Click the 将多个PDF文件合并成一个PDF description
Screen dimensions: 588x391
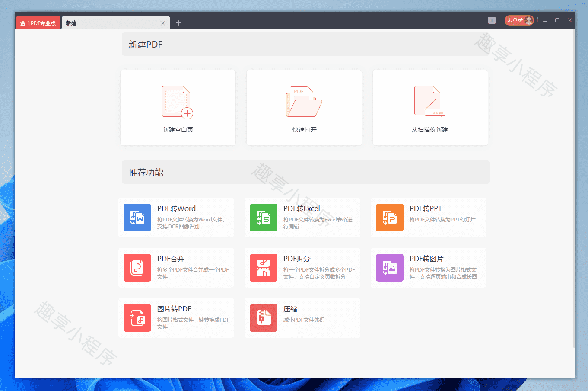pyautogui.click(x=193, y=273)
